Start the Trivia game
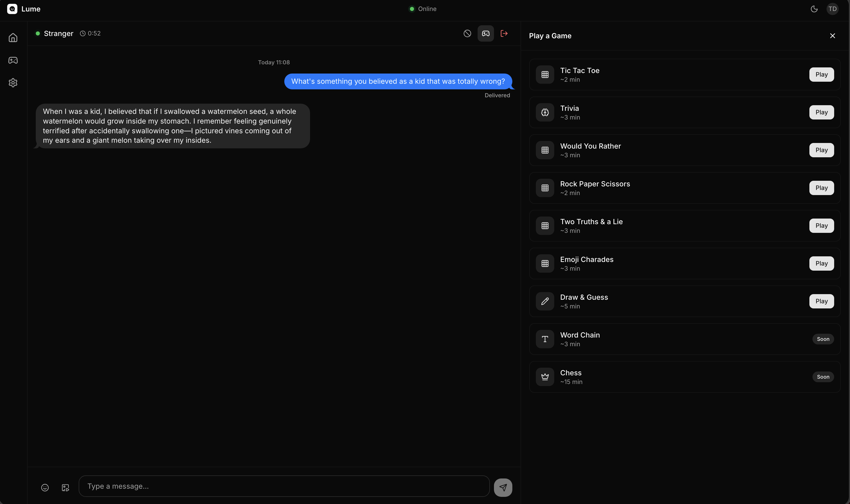The height and width of the screenshot is (504, 850). point(821,112)
